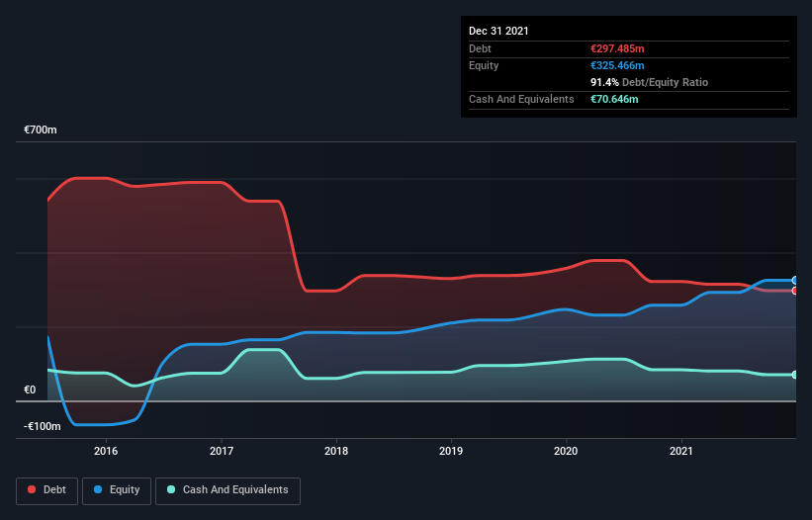The image size is (812, 520).
Task: Click the -€100m y-axis label
Action: pyautogui.click(x=42, y=426)
